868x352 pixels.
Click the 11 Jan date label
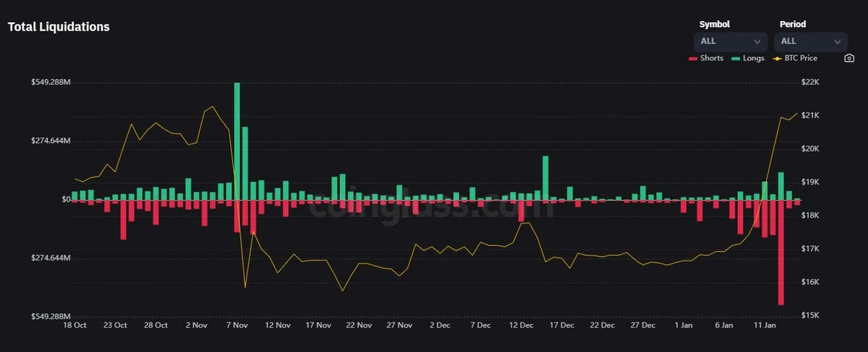click(765, 325)
